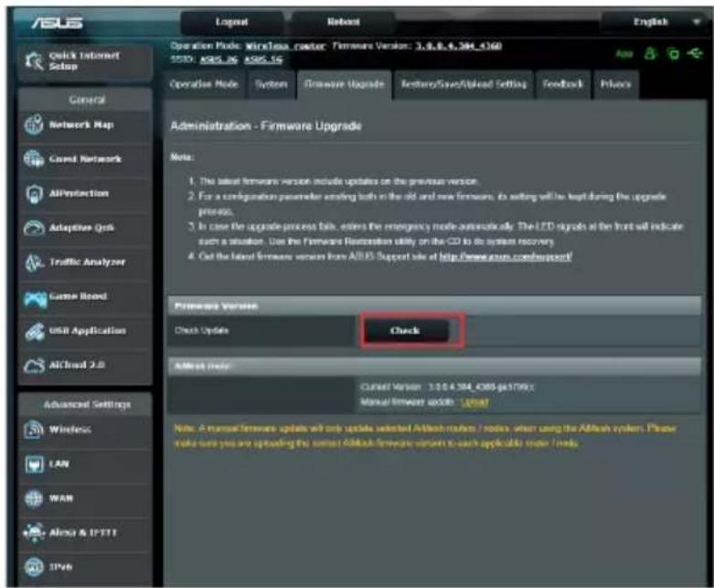The image size is (714, 588).
Task: Open the Adaptive QoS gauge icon
Action: pos(34,228)
